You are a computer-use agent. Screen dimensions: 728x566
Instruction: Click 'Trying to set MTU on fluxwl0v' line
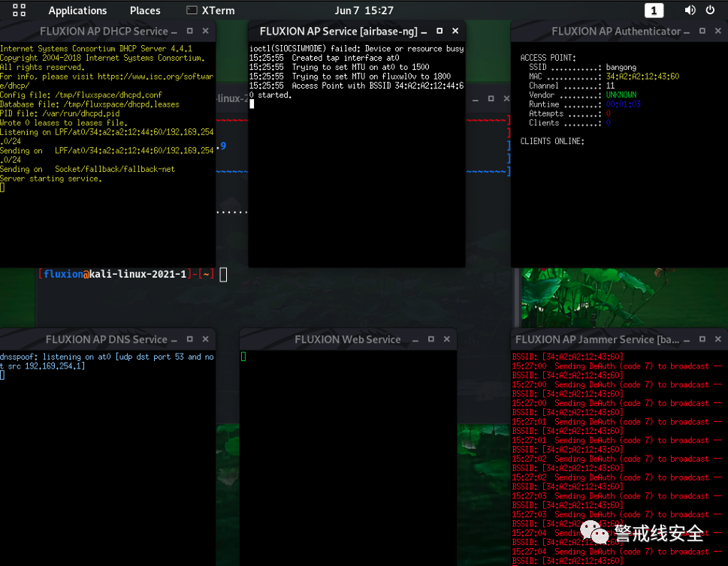pos(350,77)
